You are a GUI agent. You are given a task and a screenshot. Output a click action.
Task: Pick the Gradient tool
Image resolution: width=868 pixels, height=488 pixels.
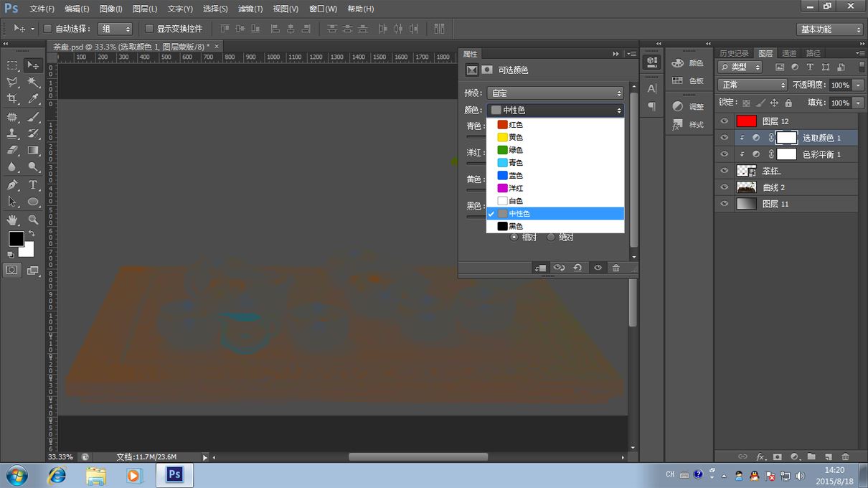[33, 151]
